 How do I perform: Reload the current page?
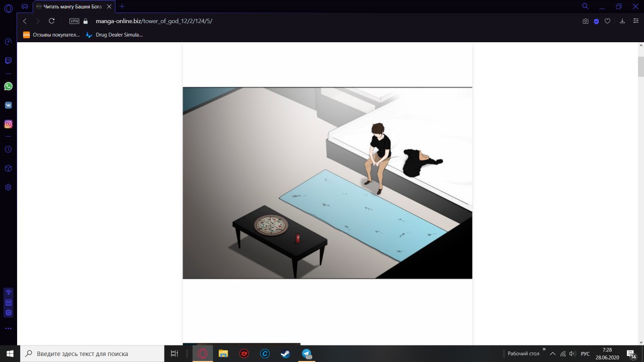click(51, 21)
